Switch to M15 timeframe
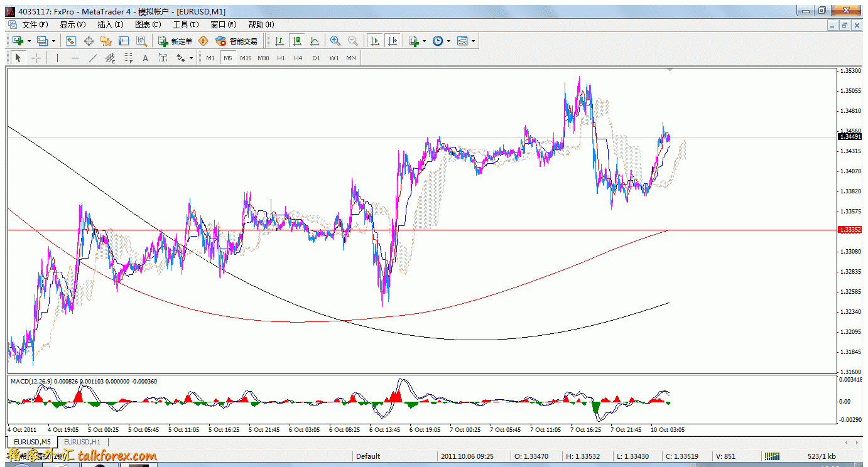 pyautogui.click(x=246, y=58)
